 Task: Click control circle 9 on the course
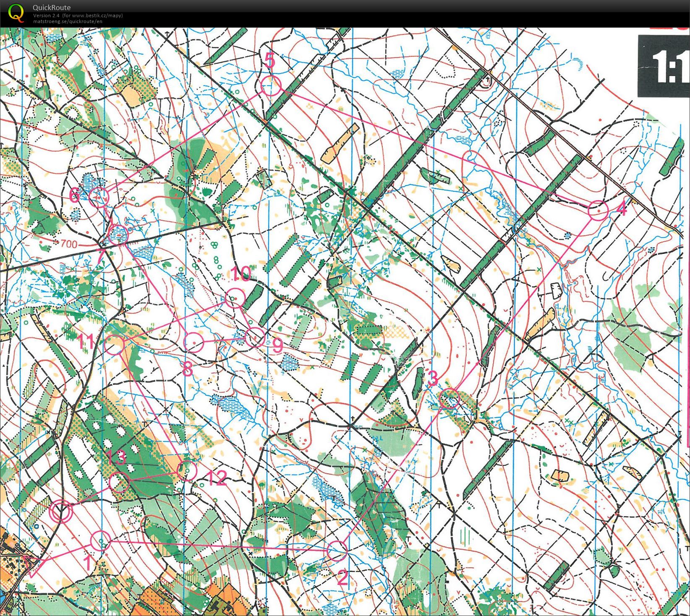point(255,337)
